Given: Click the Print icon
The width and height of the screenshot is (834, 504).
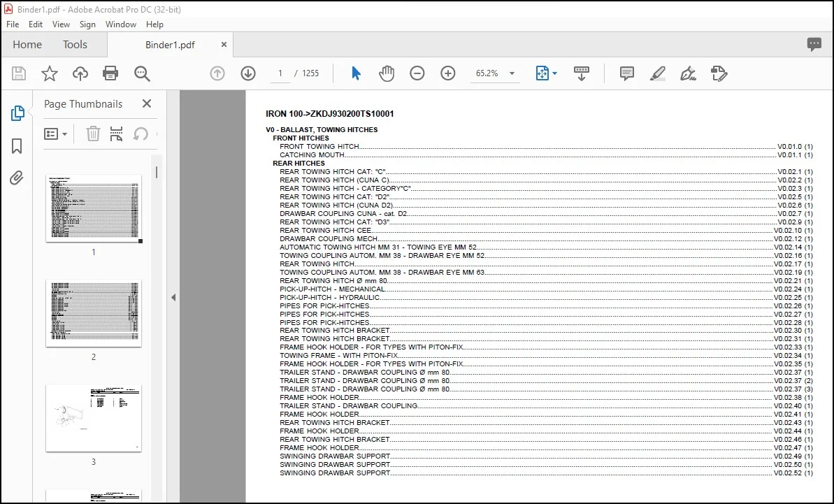Looking at the screenshot, I should (x=110, y=73).
